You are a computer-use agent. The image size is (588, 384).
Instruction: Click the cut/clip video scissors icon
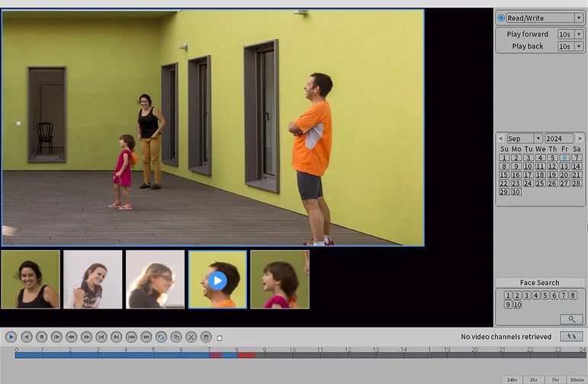click(x=191, y=337)
